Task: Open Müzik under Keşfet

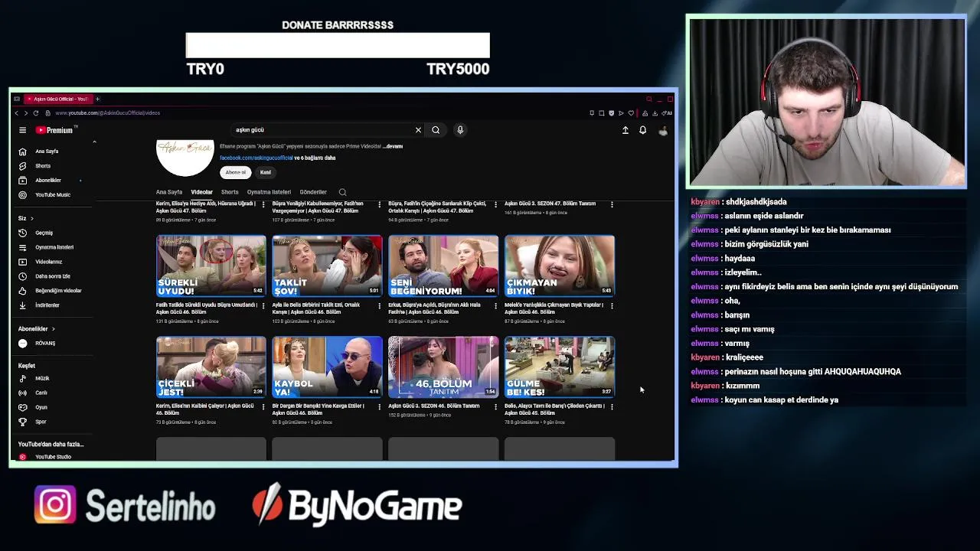Action: click(42, 379)
